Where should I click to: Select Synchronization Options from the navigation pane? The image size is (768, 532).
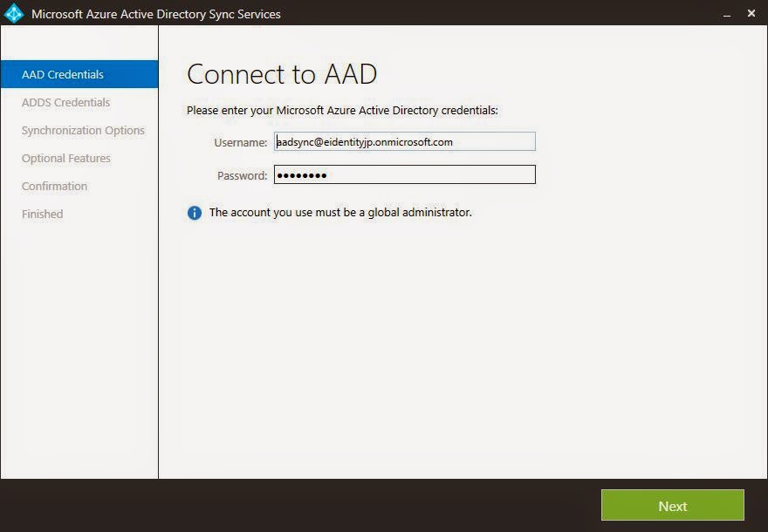point(83,130)
